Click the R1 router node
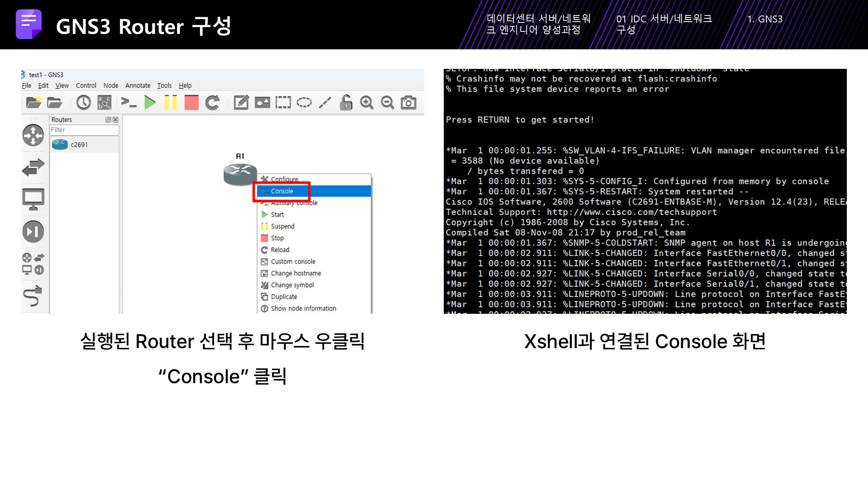The width and height of the screenshot is (868, 489). pyautogui.click(x=240, y=173)
